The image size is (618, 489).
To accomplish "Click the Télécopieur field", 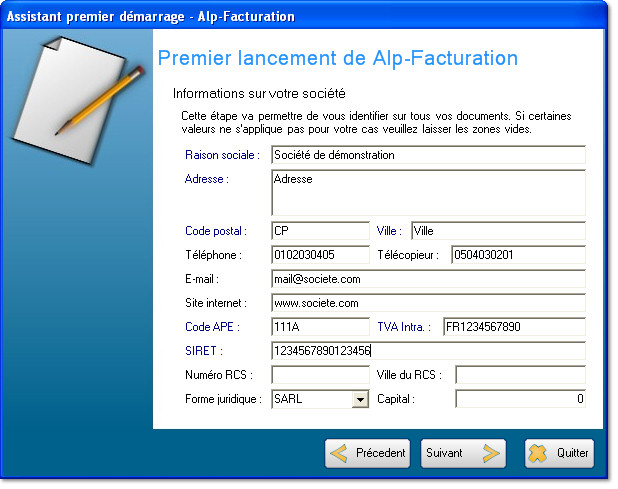I will (x=517, y=255).
